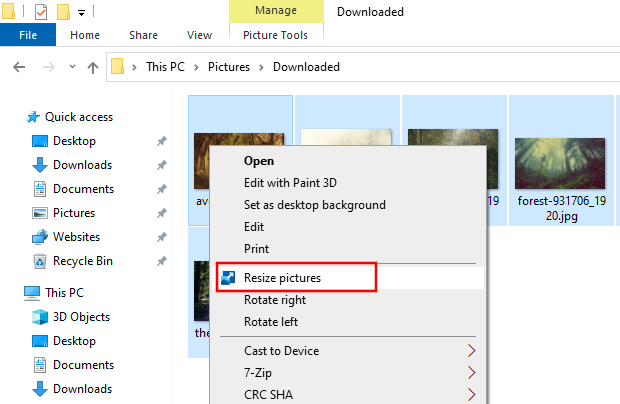Click the Resize pictures icon in context menu

tap(228, 278)
